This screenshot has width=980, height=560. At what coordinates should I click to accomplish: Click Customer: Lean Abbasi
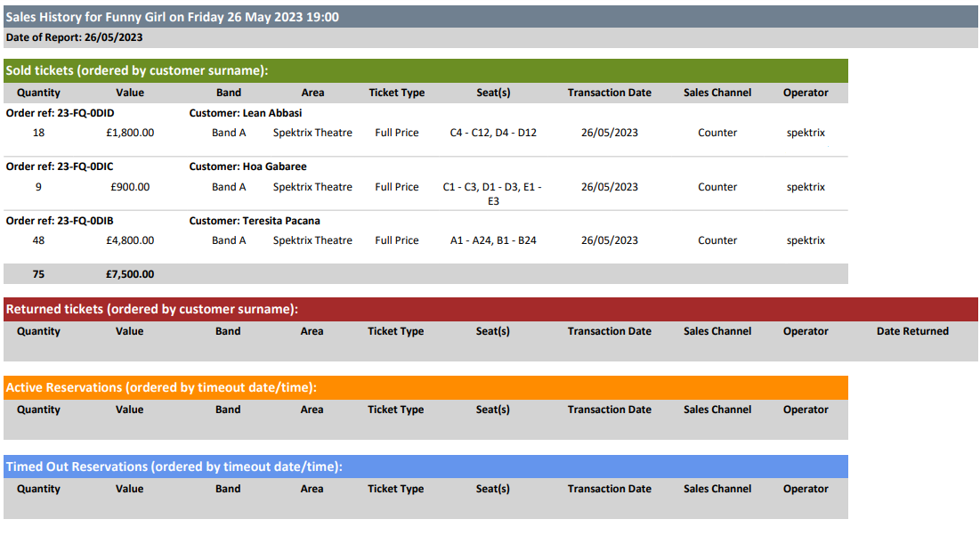[x=246, y=113]
